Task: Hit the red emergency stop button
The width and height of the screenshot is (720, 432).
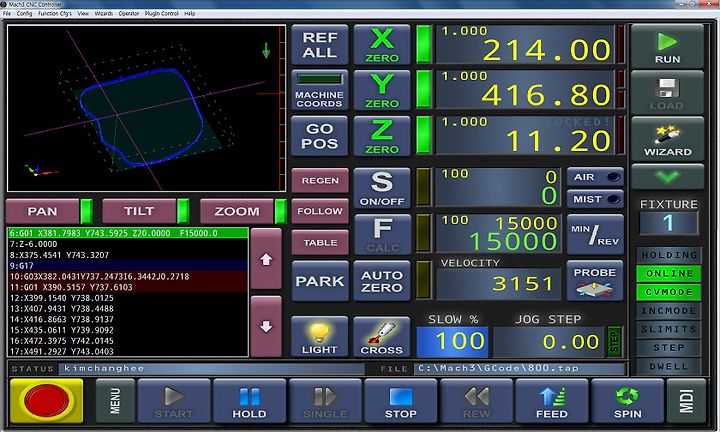Action: [x=46, y=401]
